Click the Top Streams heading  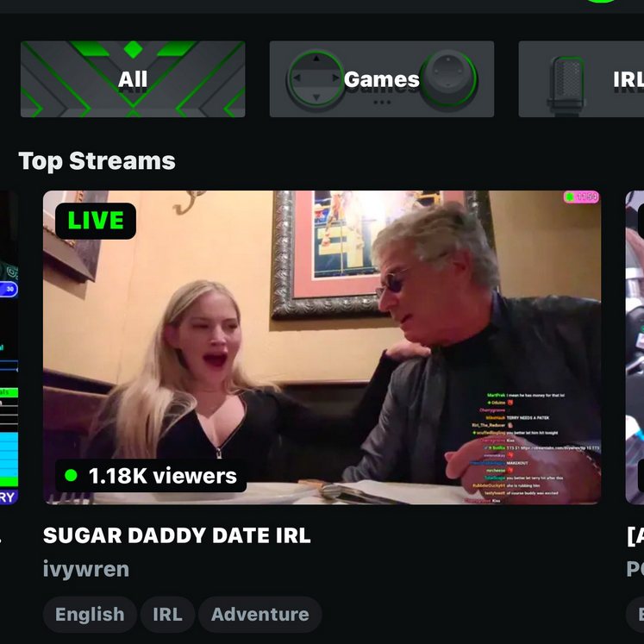(97, 160)
